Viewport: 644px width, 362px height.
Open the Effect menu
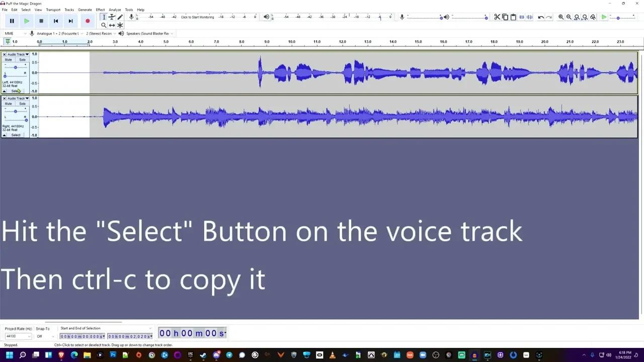(x=100, y=10)
